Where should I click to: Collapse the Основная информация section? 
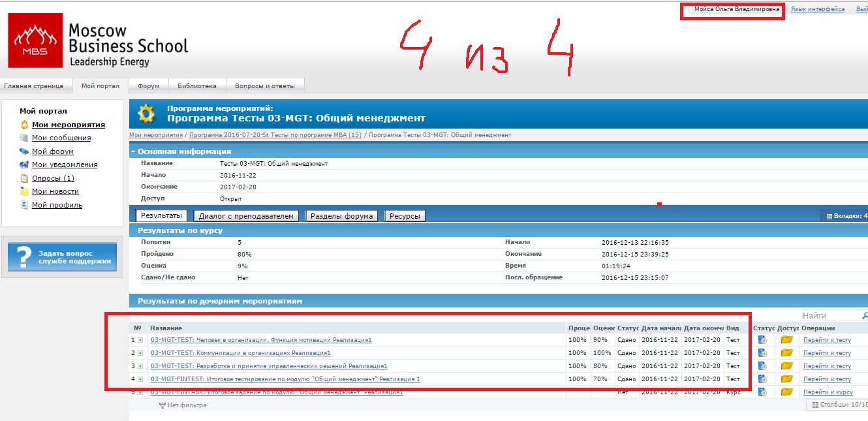pyautogui.click(x=133, y=151)
